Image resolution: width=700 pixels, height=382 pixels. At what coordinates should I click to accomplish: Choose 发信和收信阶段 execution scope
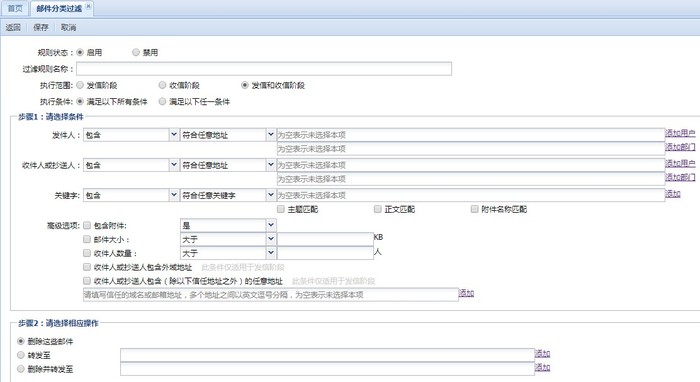click(245, 85)
